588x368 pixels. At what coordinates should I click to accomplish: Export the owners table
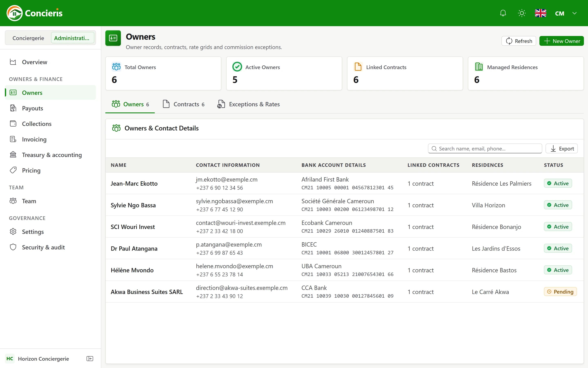561,148
